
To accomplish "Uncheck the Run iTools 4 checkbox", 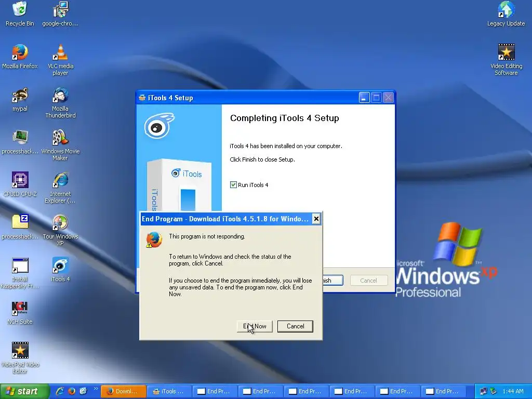I will (233, 184).
